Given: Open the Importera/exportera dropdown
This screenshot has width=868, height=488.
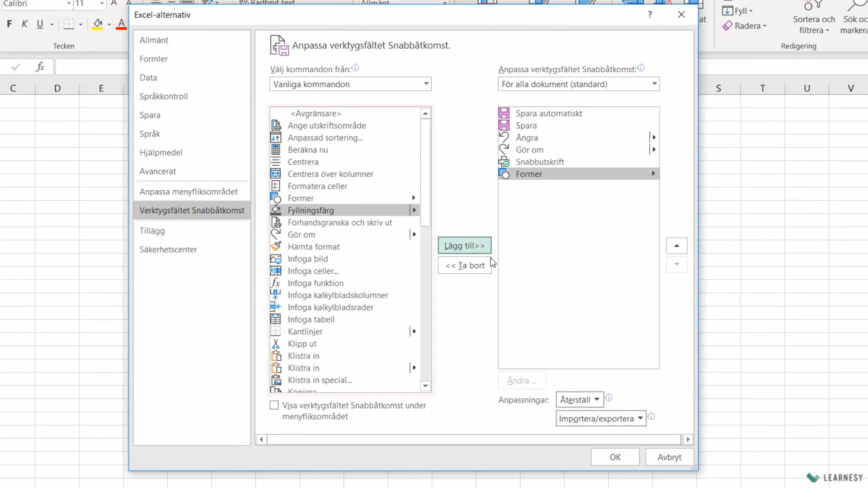Looking at the screenshot, I should [x=600, y=418].
